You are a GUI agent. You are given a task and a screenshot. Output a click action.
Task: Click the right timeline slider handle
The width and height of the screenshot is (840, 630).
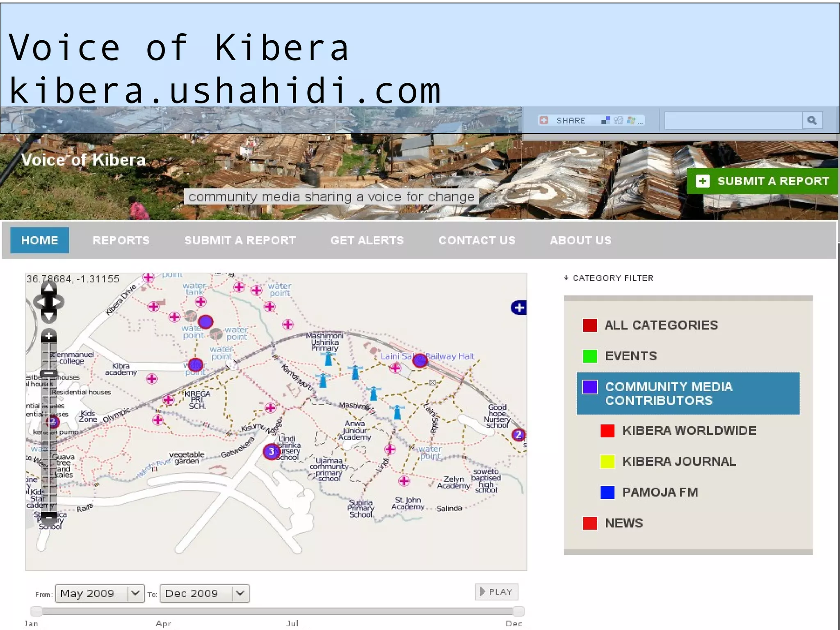point(518,611)
